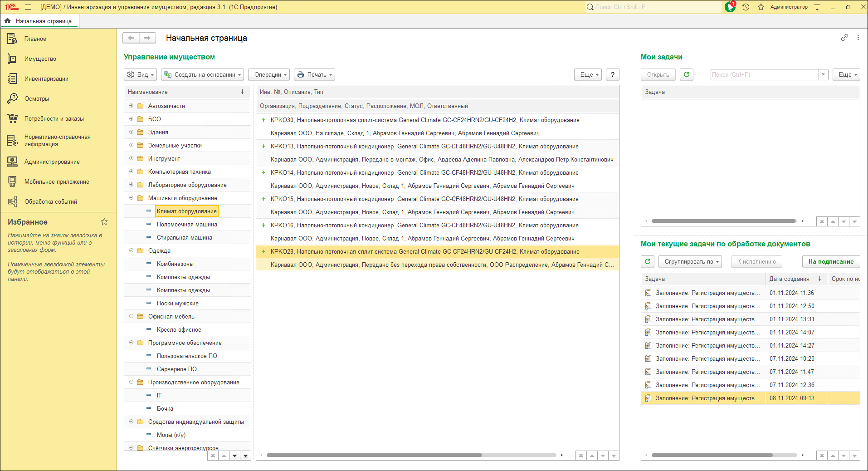Select Поломоечная машина tree item
868x471 pixels.
pos(187,224)
